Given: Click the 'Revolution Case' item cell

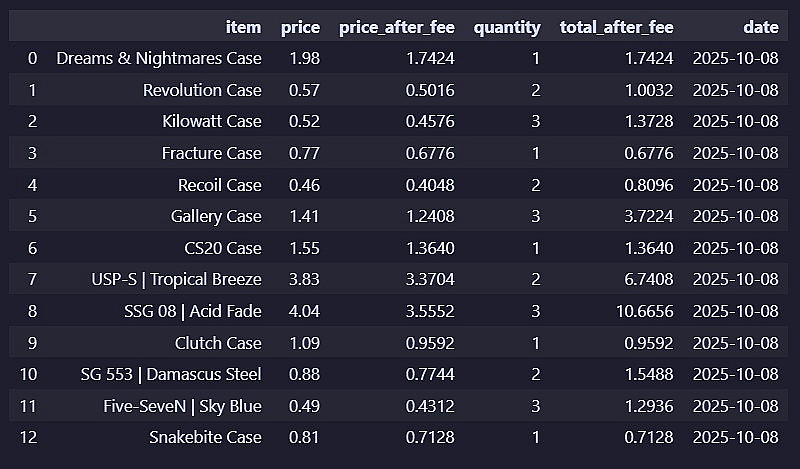Looking at the screenshot, I should tap(202, 90).
